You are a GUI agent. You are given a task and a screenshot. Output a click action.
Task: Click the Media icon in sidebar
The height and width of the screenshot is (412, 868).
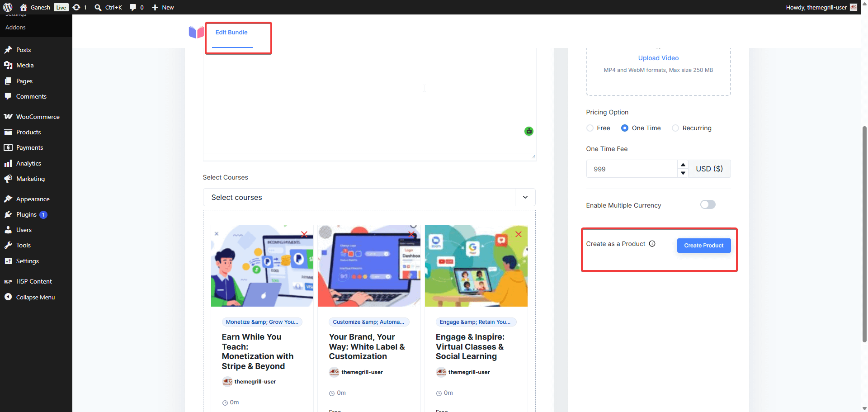click(8, 65)
